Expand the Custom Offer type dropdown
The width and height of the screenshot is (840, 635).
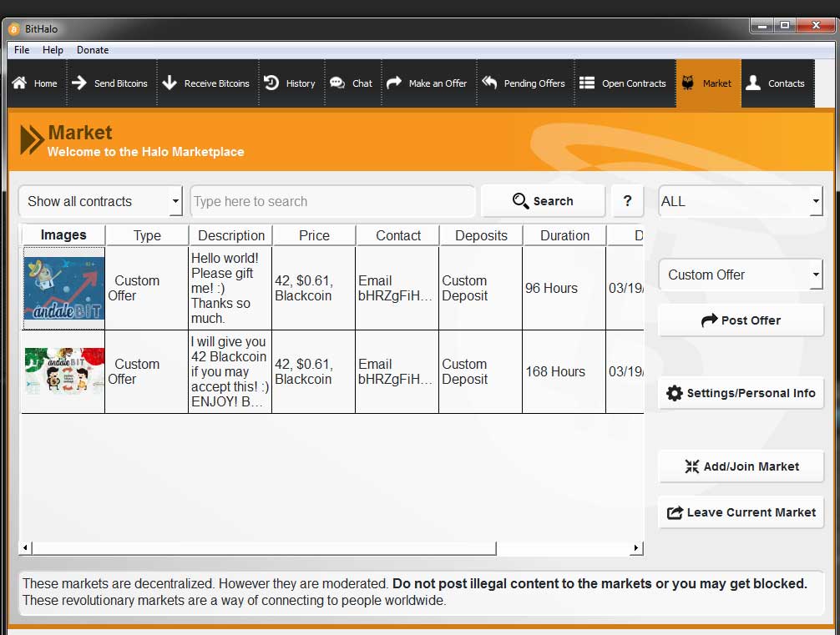click(740, 275)
